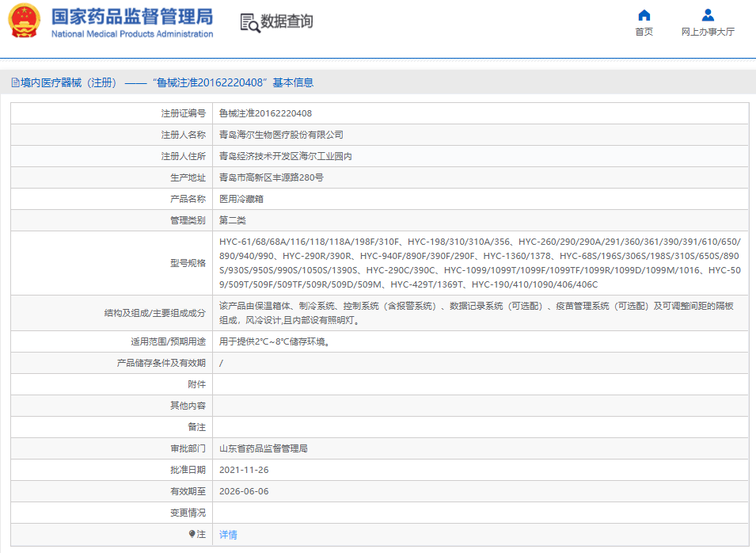This screenshot has height=553, width=756.
Task: Click the 境内医疗器械（注册）section heading
Action: (x=69, y=82)
